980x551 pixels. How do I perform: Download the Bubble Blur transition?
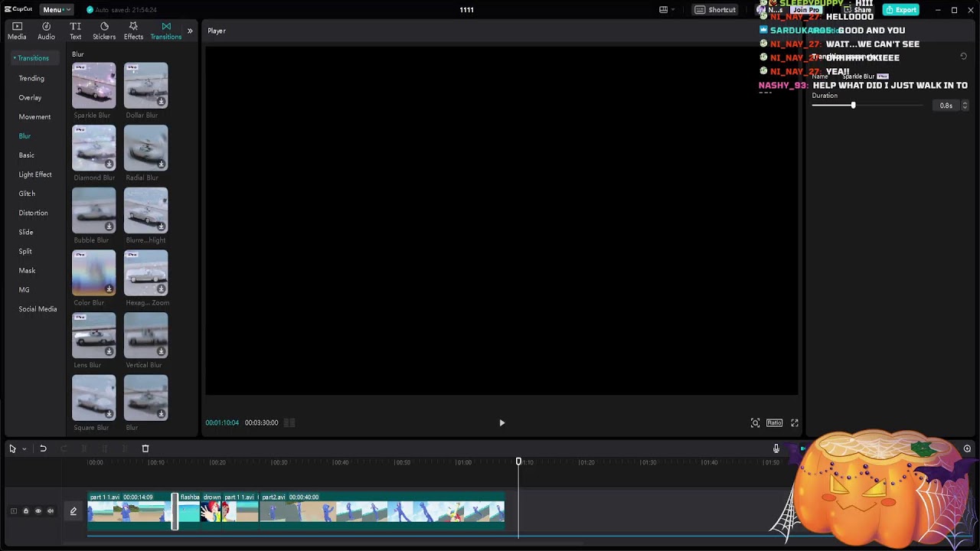109,227
